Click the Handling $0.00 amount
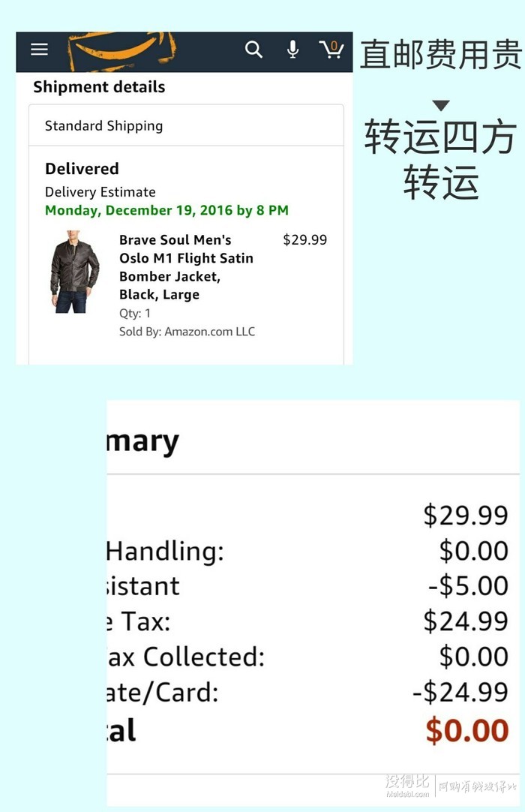525x812 pixels. (474, 550)
